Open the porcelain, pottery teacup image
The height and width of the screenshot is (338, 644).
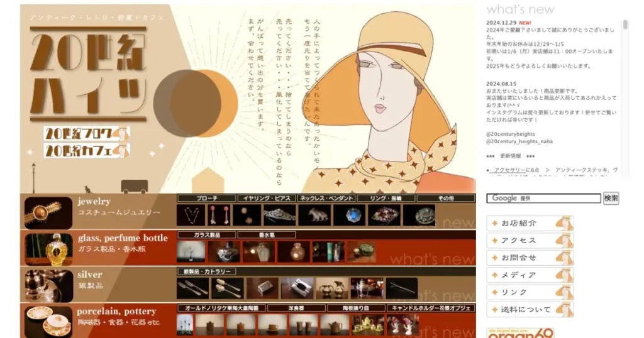pyautogui.click(x=48, y=322)
